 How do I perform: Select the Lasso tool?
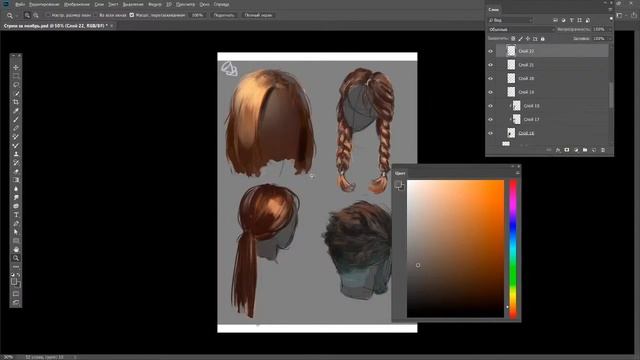click(16, 84)
